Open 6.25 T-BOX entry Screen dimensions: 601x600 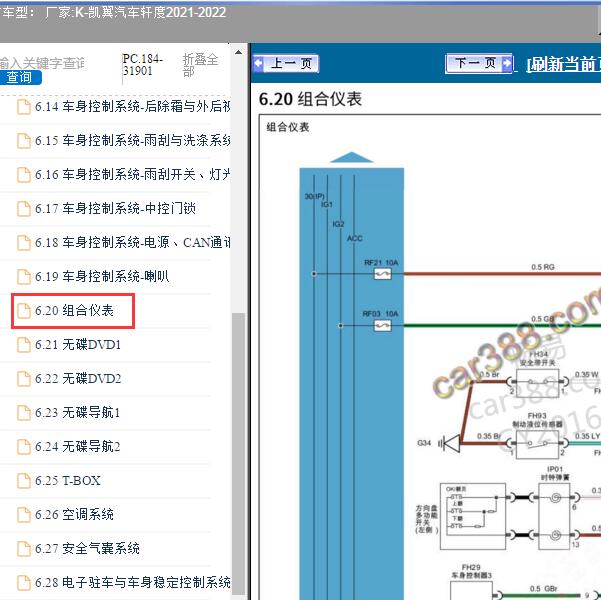point(67,481)
